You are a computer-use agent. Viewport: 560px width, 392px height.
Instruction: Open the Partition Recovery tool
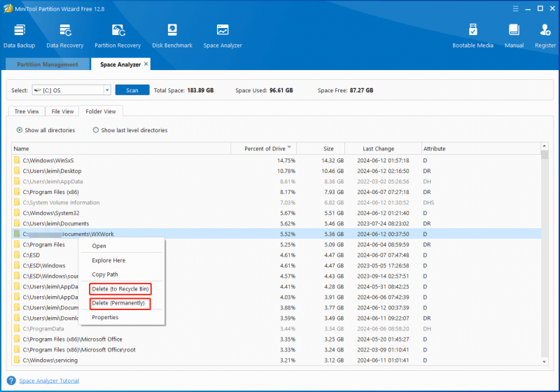click(118, 36)
